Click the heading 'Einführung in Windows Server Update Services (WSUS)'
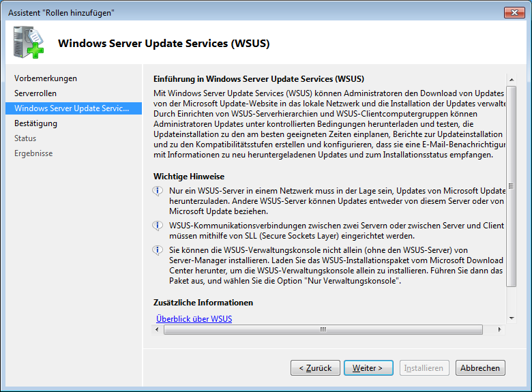The width and height of the screenshot is (532, 392). 258,79
